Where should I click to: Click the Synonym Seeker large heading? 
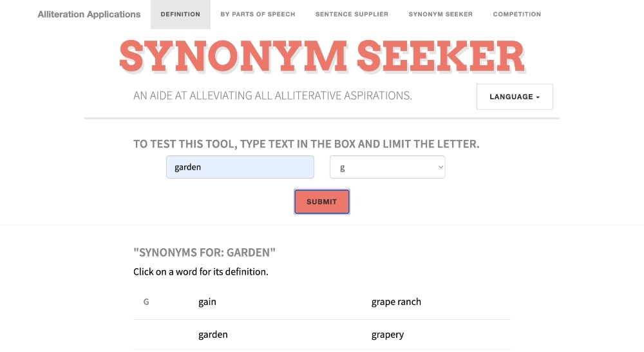click(x=321, y=56)
